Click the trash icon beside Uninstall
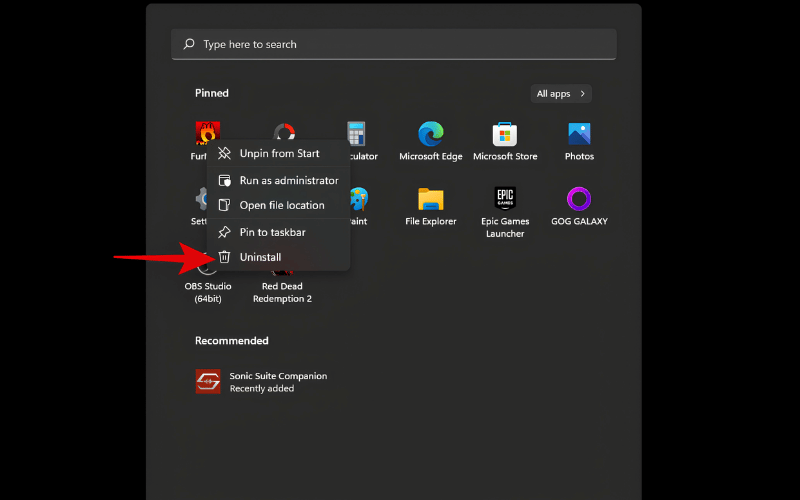The width and height of the screenshot is (800, 500). pyautogui.click(x=224, y=257)
